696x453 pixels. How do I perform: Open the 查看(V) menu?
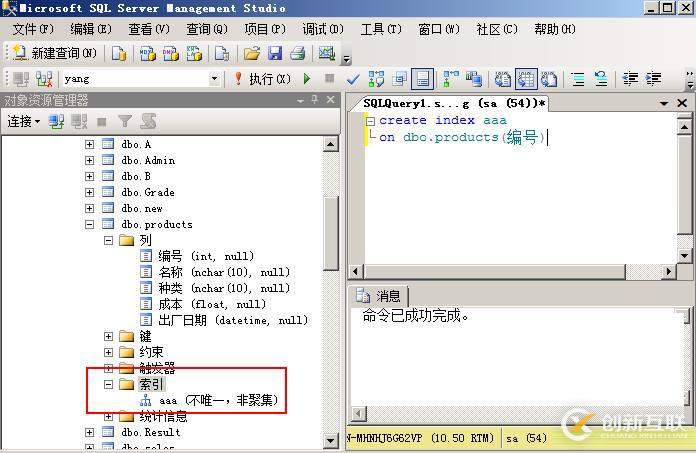pyautogui.click(x=149, y=29)
